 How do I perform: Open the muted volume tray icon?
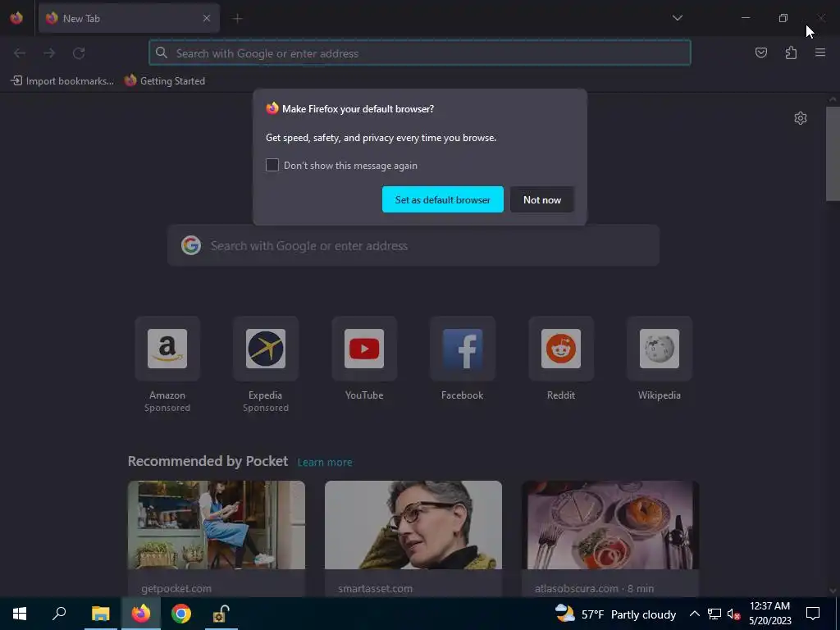733,614
